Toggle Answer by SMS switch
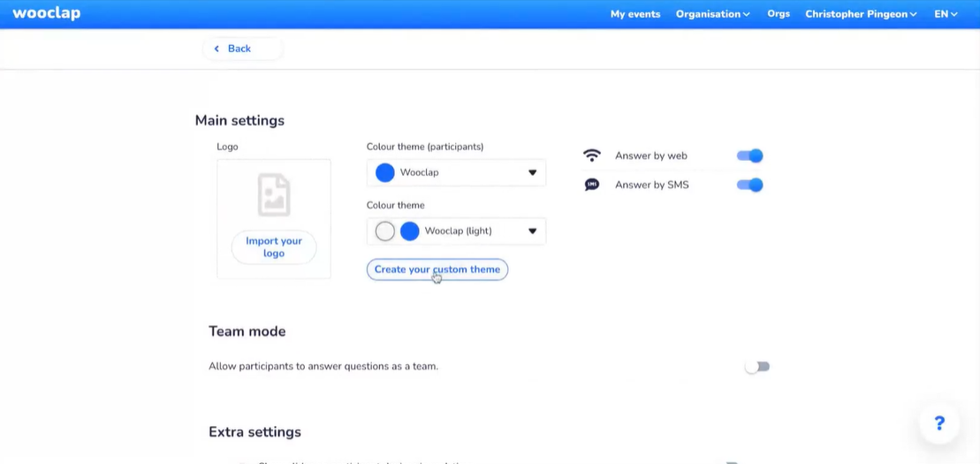Image resolution: width=980 pixels, height=464 pixels. click(x=750, y=185)
